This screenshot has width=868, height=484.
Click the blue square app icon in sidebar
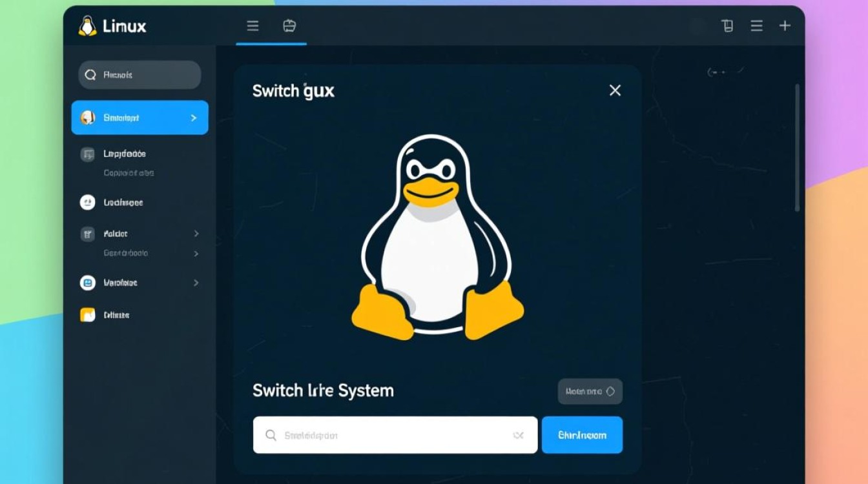(x=88, y=283)
